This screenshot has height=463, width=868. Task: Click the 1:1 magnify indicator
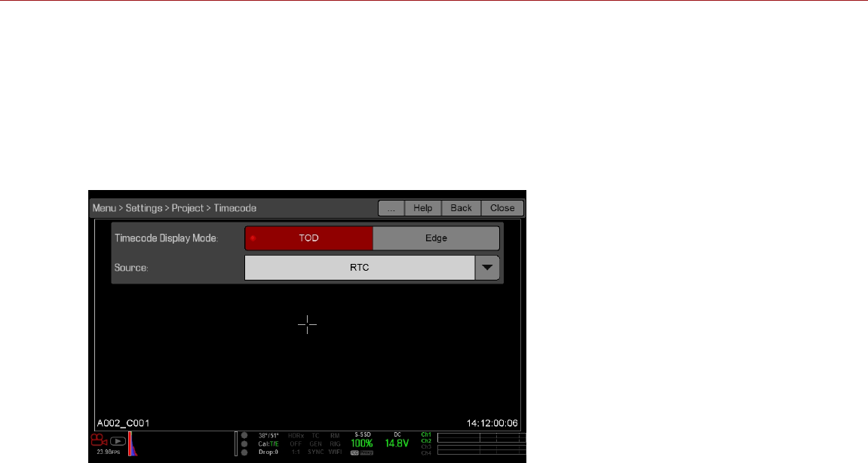[x=296, y=452]
